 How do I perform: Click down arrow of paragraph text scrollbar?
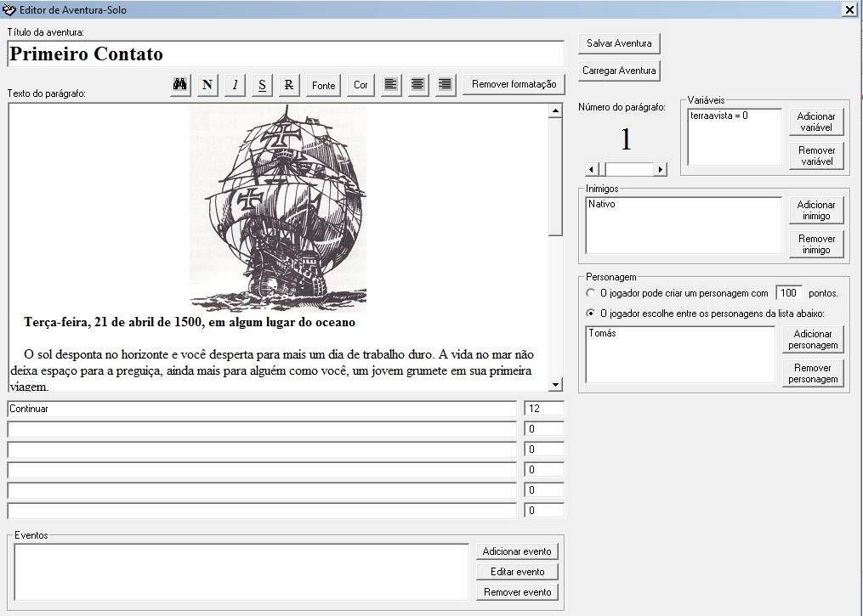point(555,384)
